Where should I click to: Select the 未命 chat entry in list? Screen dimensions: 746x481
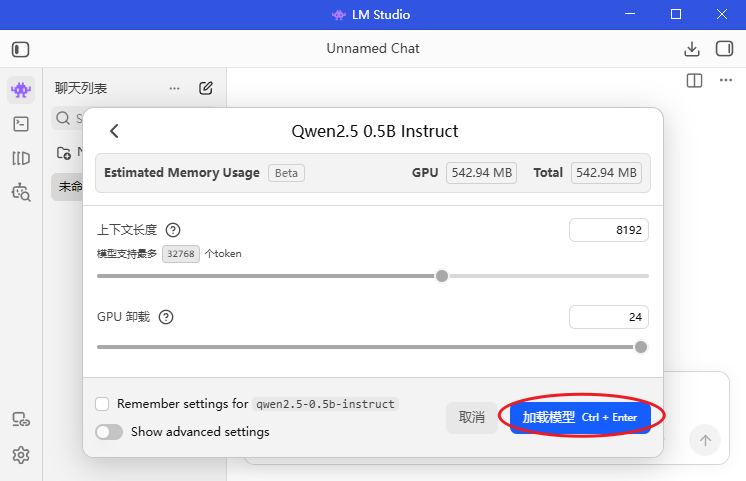click(68, 187)
